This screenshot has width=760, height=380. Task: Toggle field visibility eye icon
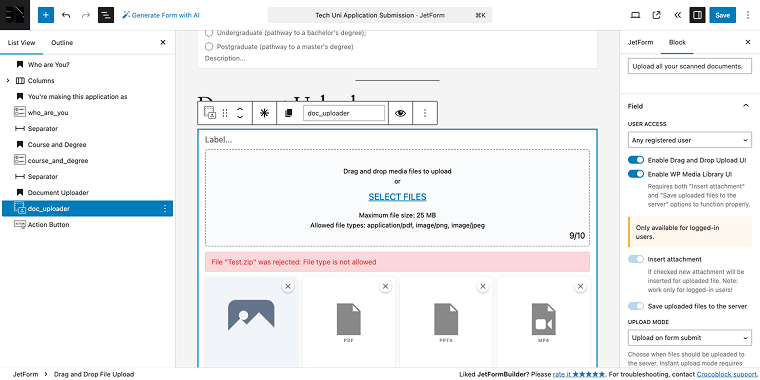400,113
